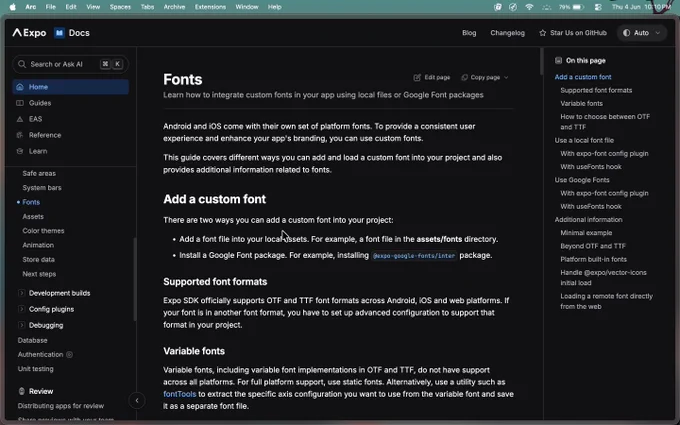The width and height of the screenshot is (680, 425).
Task: Open the Archive menu
Action: click(x=174, y=7)
